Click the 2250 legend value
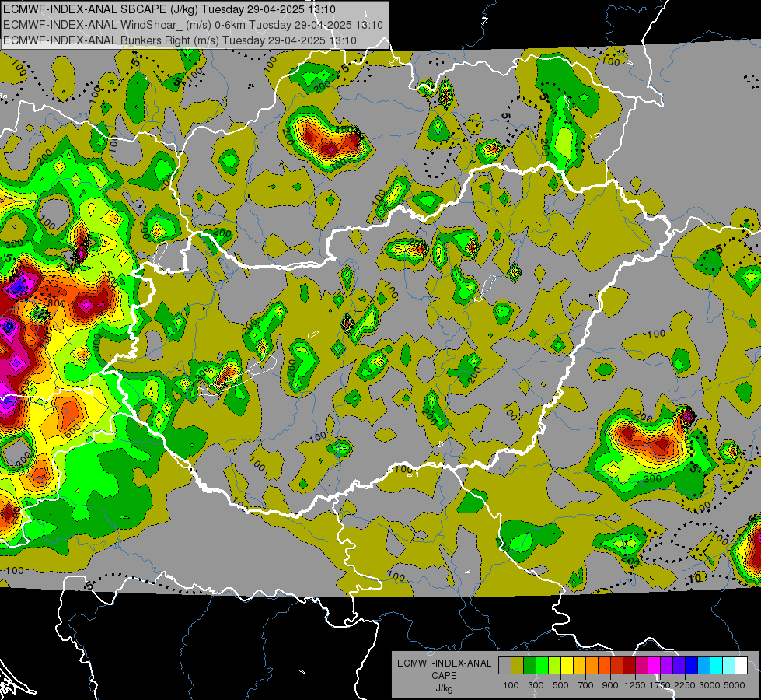Screen dimensions: 761x700 (685, 685)
